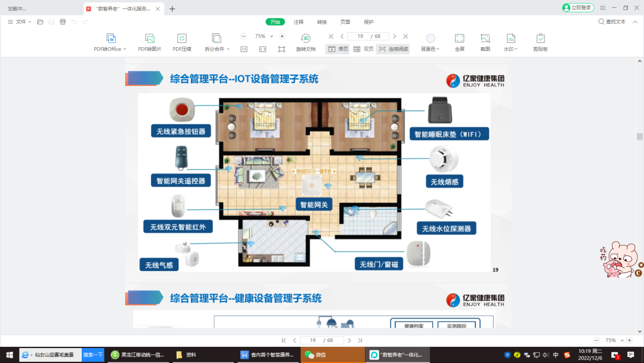Switch to the 注释 tab

tap(299, 22)
